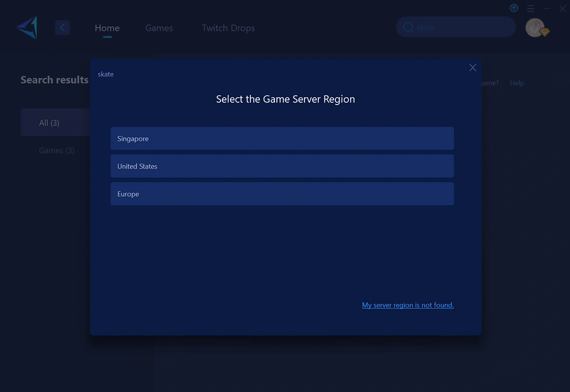
Task: Select the All (3) results filter
Action: pyautogui.click(x=49, y=123)
